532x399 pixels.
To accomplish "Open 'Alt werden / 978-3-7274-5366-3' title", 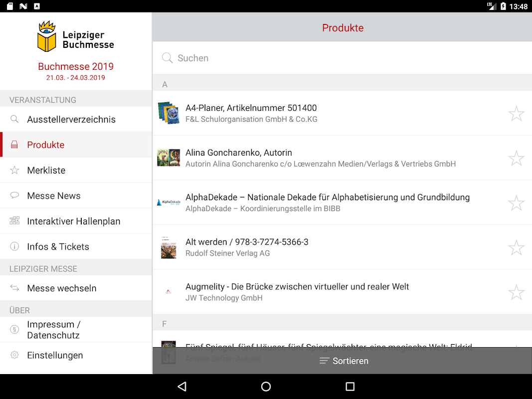I will coord(247,242).
